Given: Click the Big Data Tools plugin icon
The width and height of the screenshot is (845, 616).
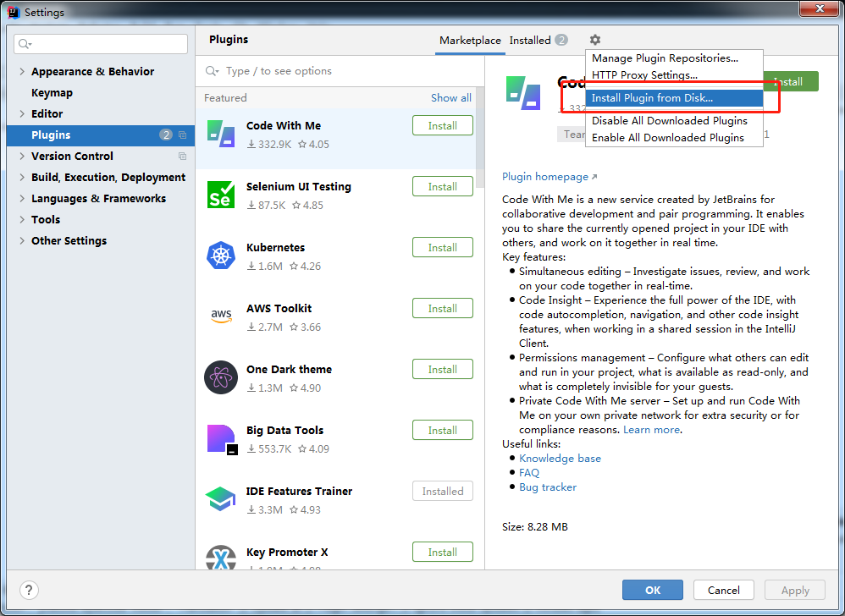Looking at the screenshot, I should click(222, 439).
